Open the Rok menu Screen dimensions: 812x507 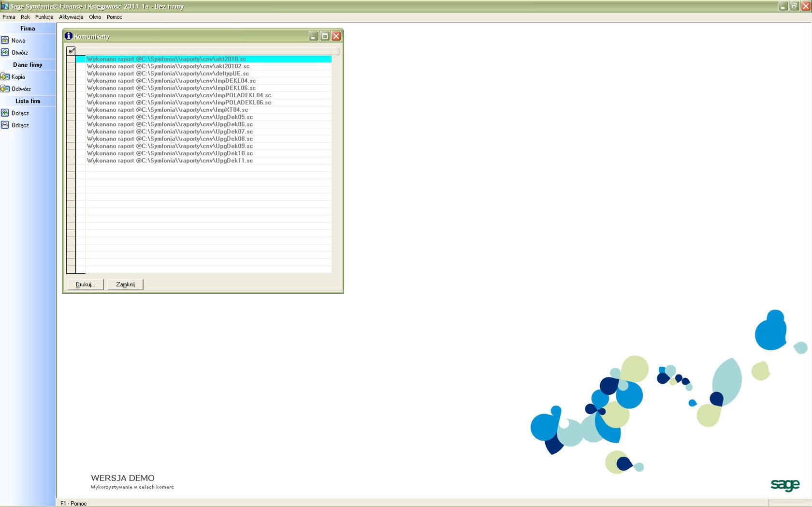pyautogui.click(x=25, y=17)
